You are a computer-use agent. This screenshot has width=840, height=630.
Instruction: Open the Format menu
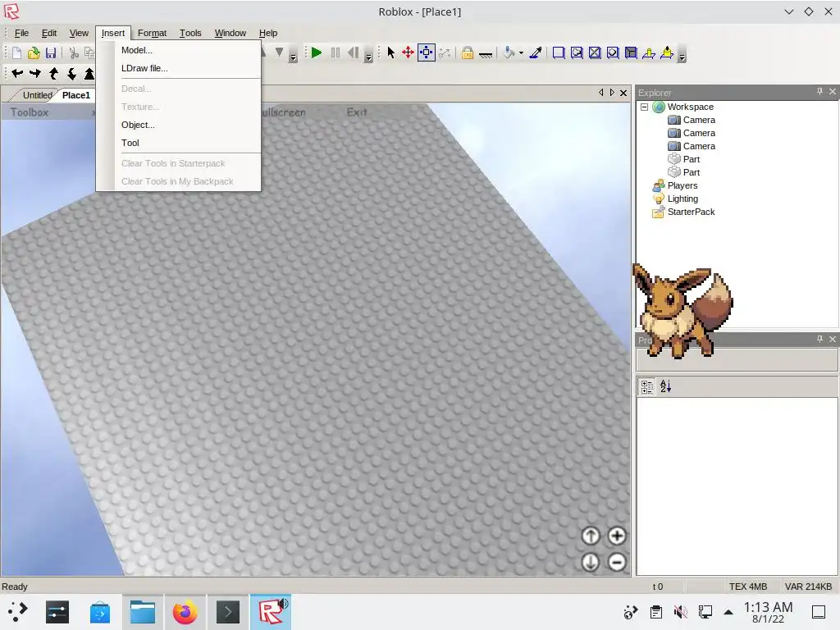tap(152, 33)
